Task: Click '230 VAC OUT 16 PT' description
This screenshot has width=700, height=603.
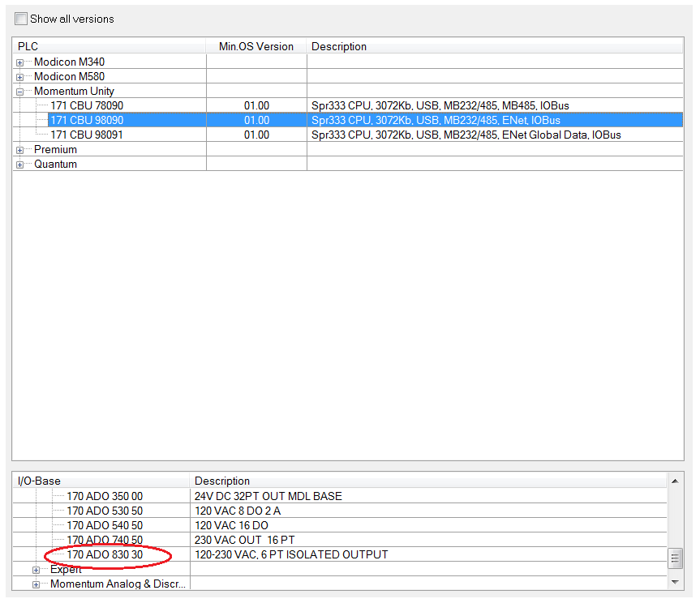Action: pos(245,540)
